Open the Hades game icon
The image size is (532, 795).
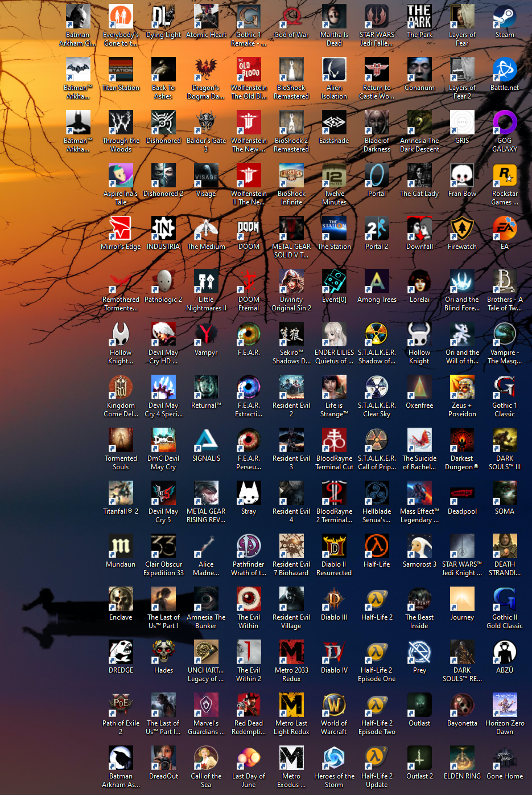tap(163, 652)
